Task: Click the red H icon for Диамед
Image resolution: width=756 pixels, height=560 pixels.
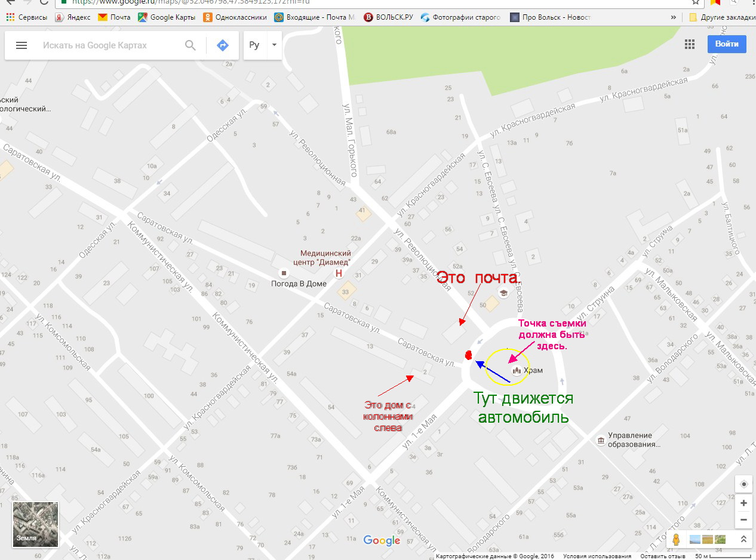Action: 339,273
